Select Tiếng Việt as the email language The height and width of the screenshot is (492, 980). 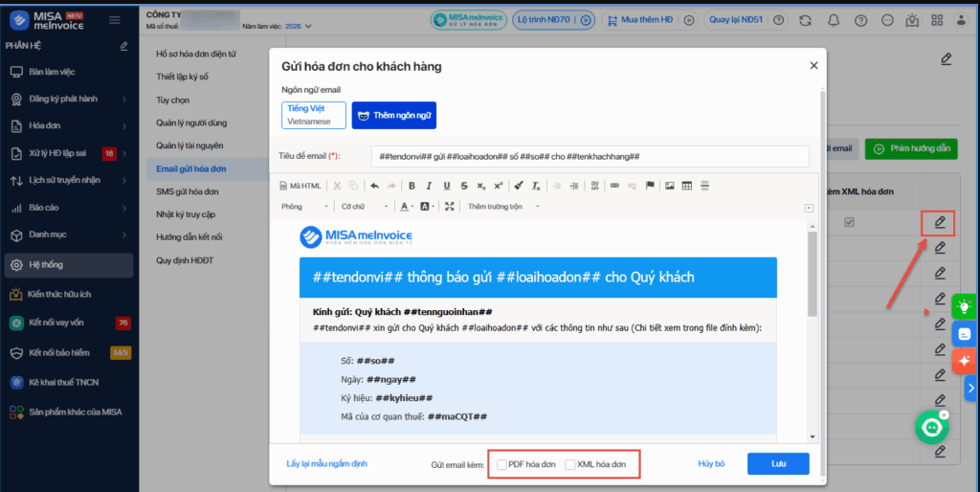coord(313,115)
